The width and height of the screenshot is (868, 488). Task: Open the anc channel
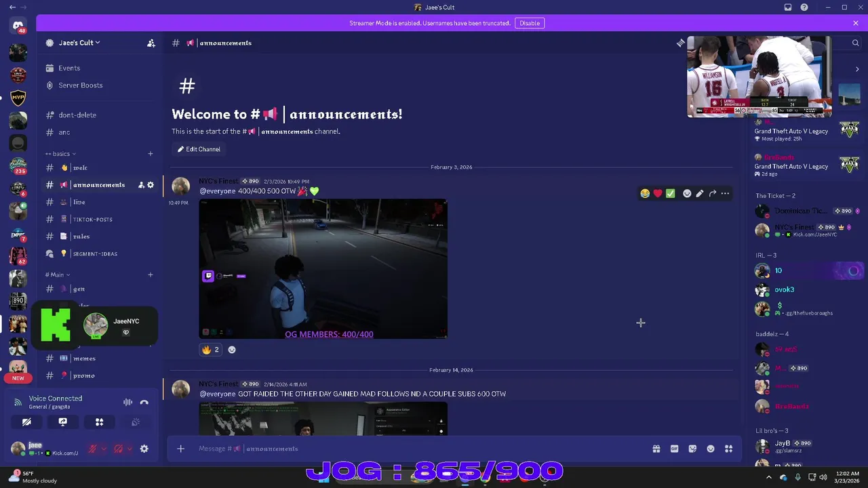click(x=99, y=132)
